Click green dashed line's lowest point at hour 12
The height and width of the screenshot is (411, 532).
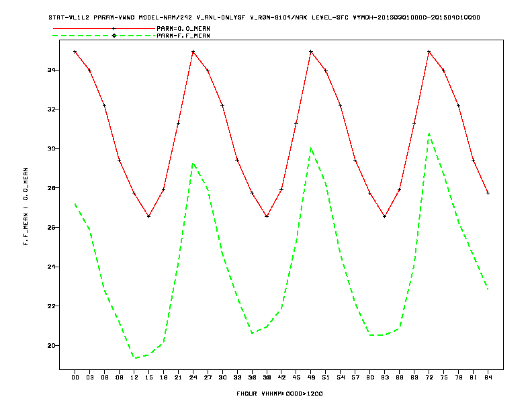click(x=135, y=358)
